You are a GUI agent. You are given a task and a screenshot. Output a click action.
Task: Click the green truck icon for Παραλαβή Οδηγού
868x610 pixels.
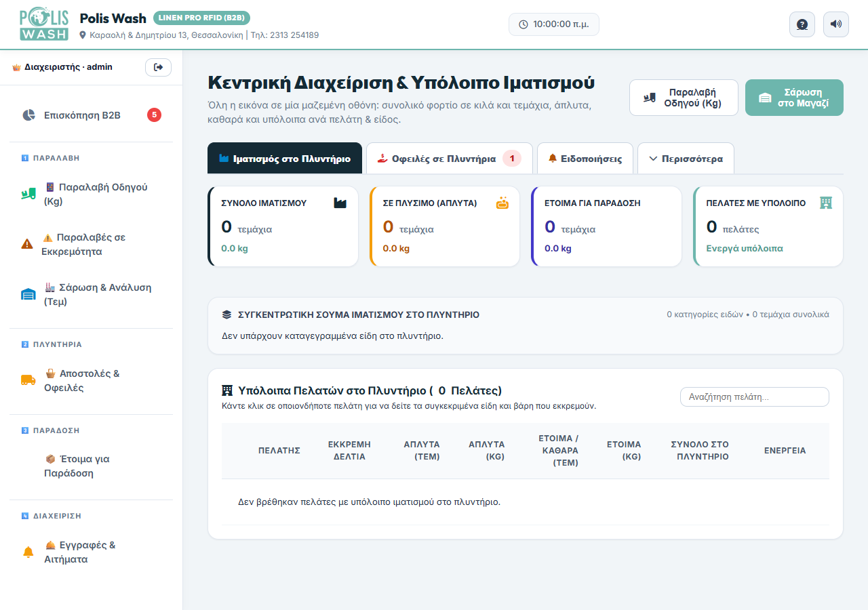click(28, 195)
